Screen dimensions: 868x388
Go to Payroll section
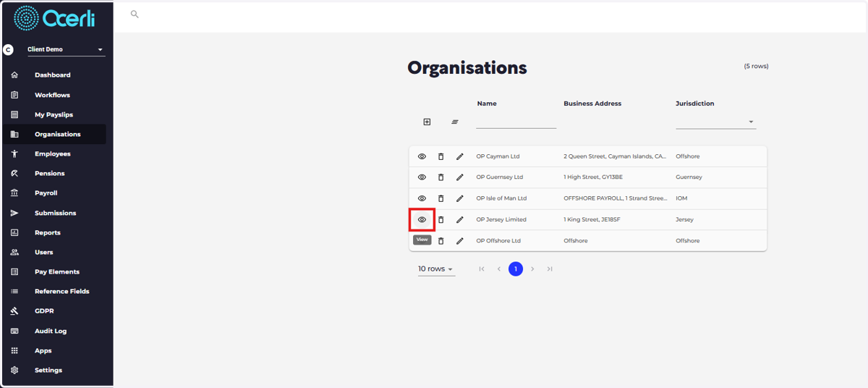(x=46, y=193)
